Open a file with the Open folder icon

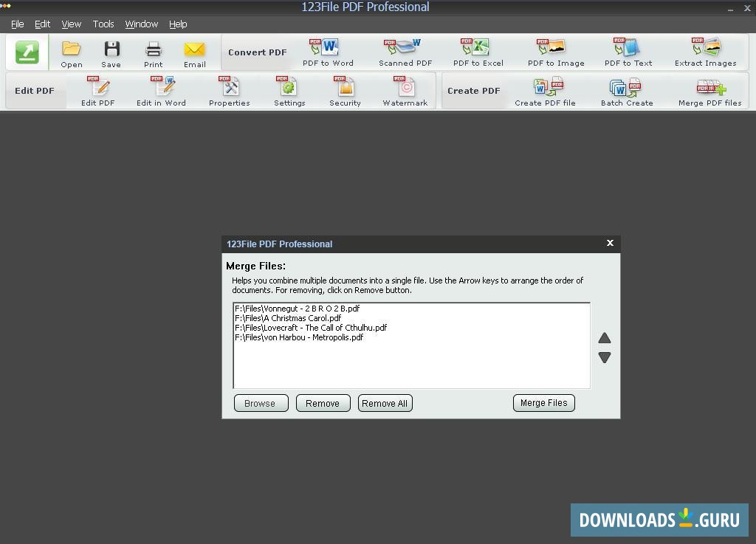(x=72, y=54)
